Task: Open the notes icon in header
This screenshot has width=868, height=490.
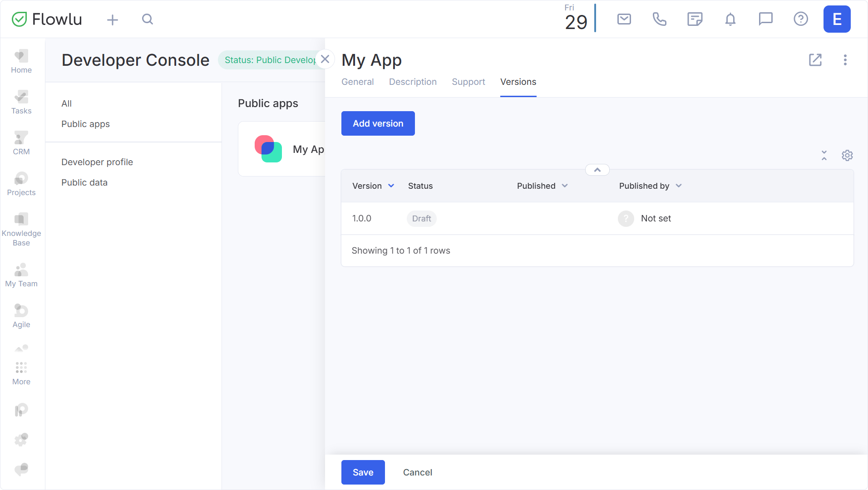Action: click(x=695, y=19)
